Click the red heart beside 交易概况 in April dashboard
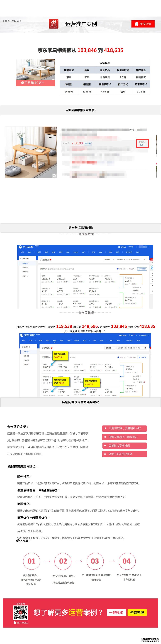Image resolution: width=161 pixels, height=644 pixels. 50,260
